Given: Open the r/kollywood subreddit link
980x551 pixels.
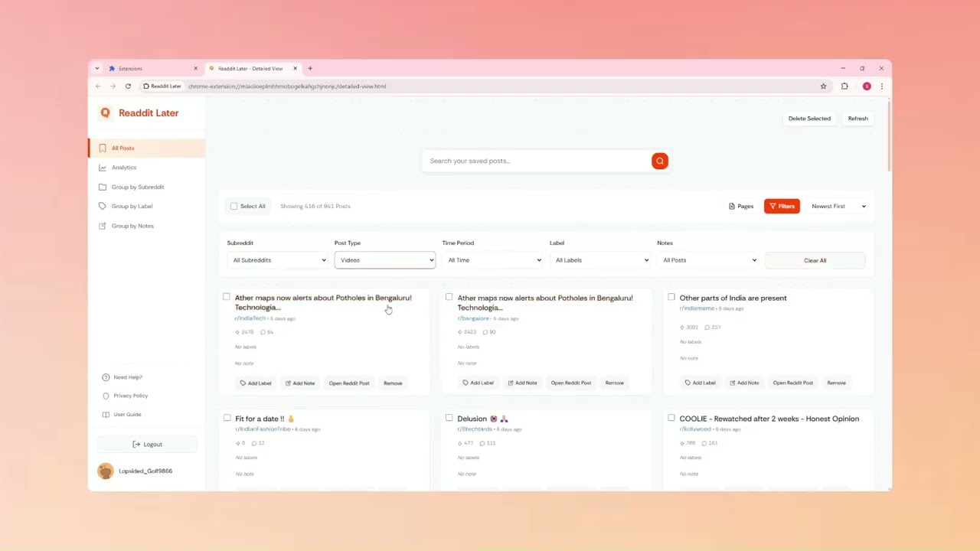Looking at the screenshot, I should coord(695,429).
